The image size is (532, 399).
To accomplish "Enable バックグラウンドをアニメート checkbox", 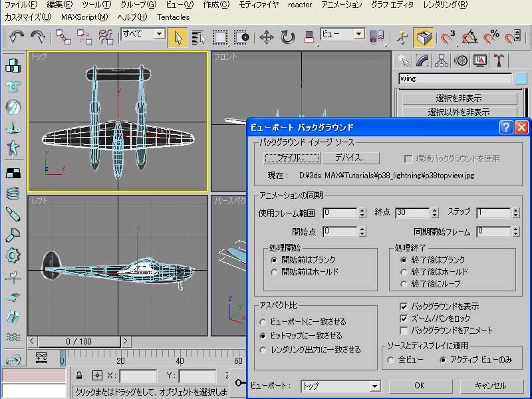I will [404, 330].
